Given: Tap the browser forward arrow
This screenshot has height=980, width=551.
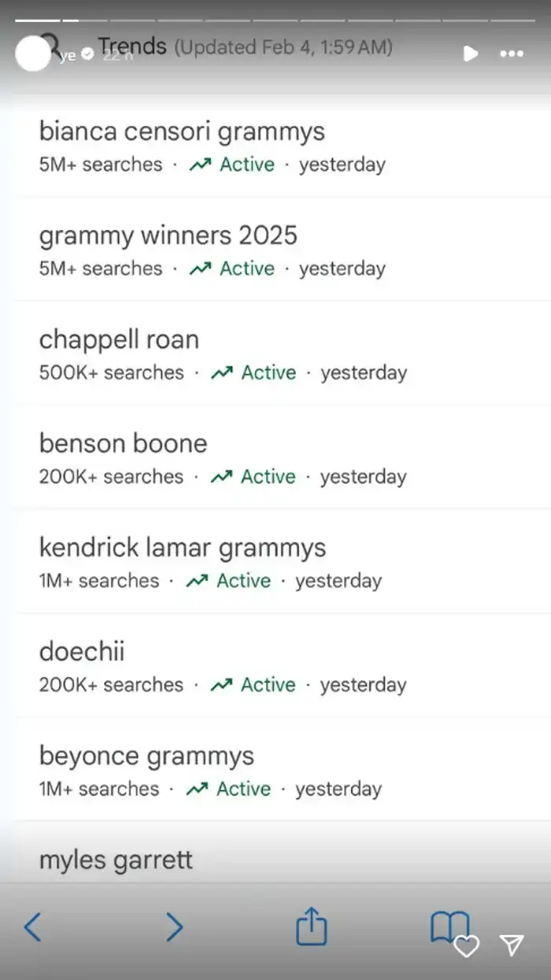Looking at the screenshot, I should coord(175,927).
